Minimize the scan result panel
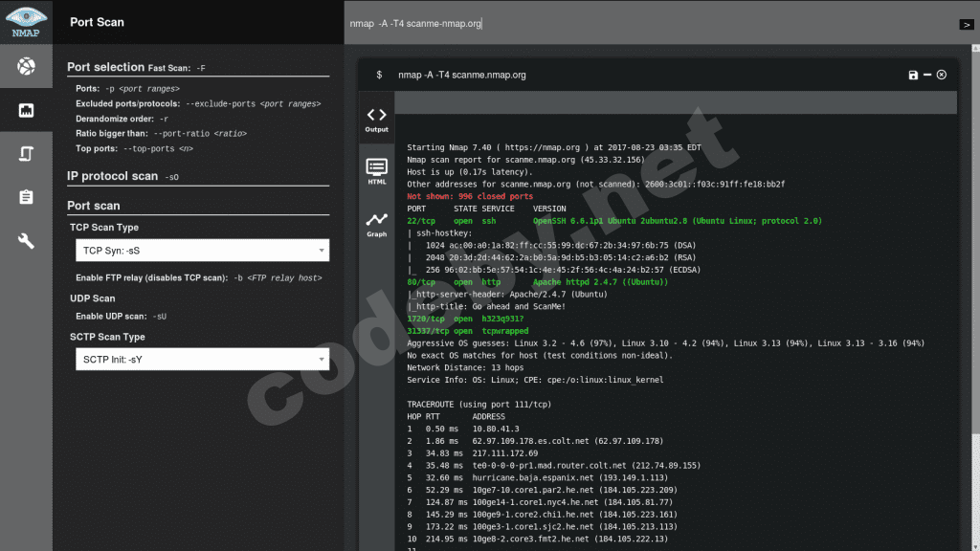This screenshot has height=551, width=980. (x=927, y=75)
